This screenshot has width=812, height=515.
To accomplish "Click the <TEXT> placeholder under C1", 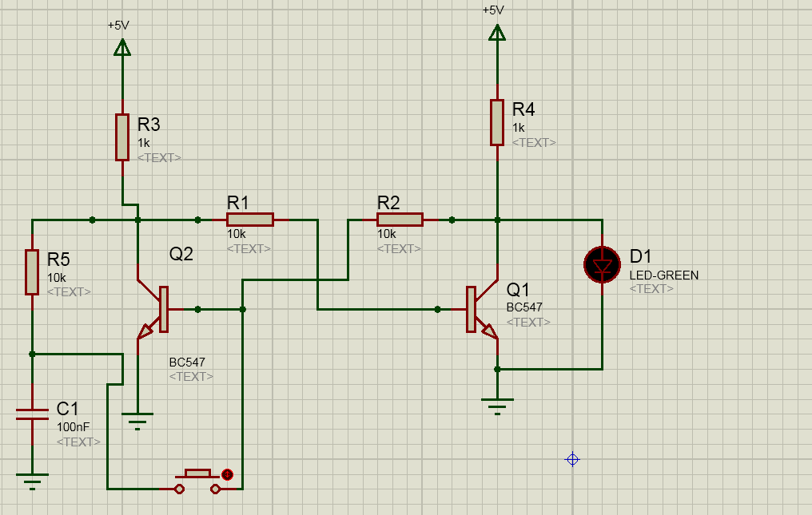I will click(78, 442).
